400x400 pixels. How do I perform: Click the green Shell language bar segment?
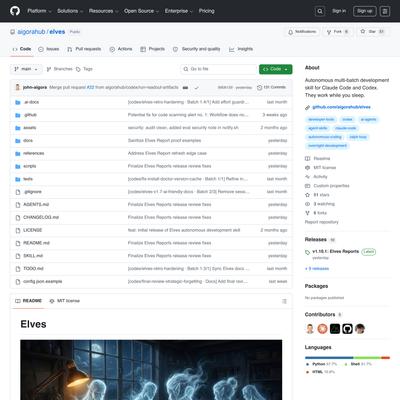(367, 358)
